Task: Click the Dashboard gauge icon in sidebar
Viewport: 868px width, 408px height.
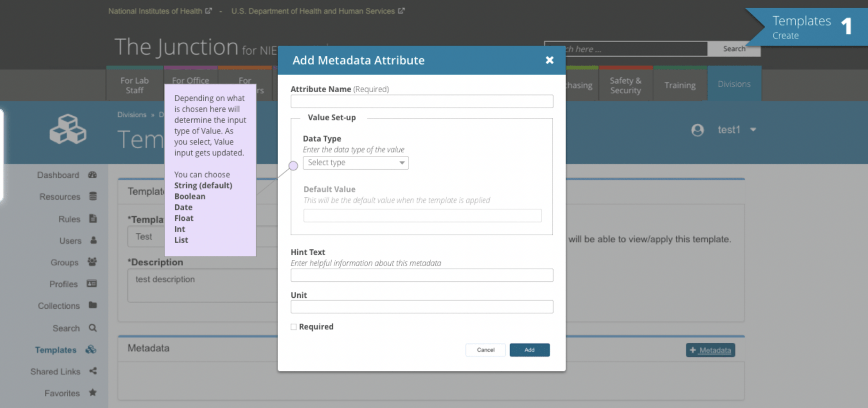Action: (92, 175)
